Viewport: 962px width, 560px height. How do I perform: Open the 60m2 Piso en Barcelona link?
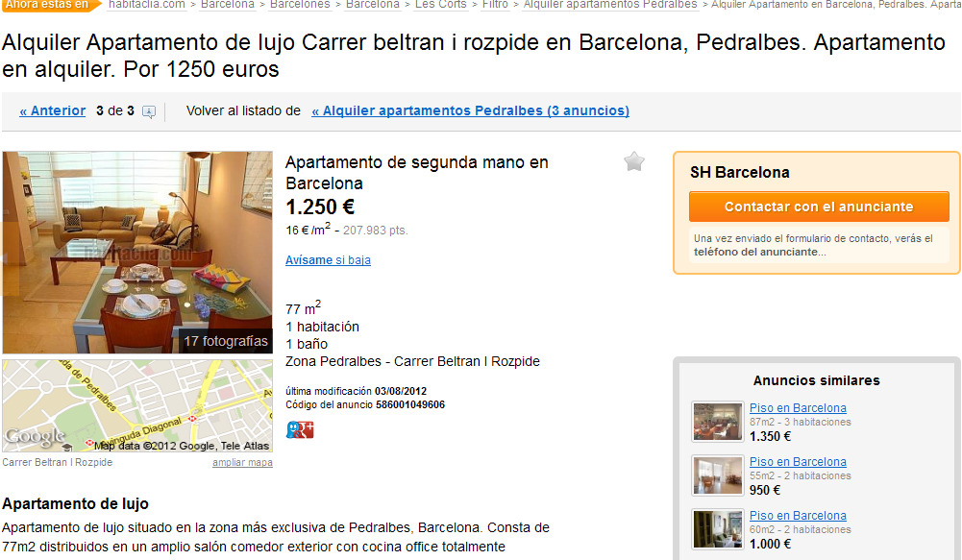click(x=798, y=516)
